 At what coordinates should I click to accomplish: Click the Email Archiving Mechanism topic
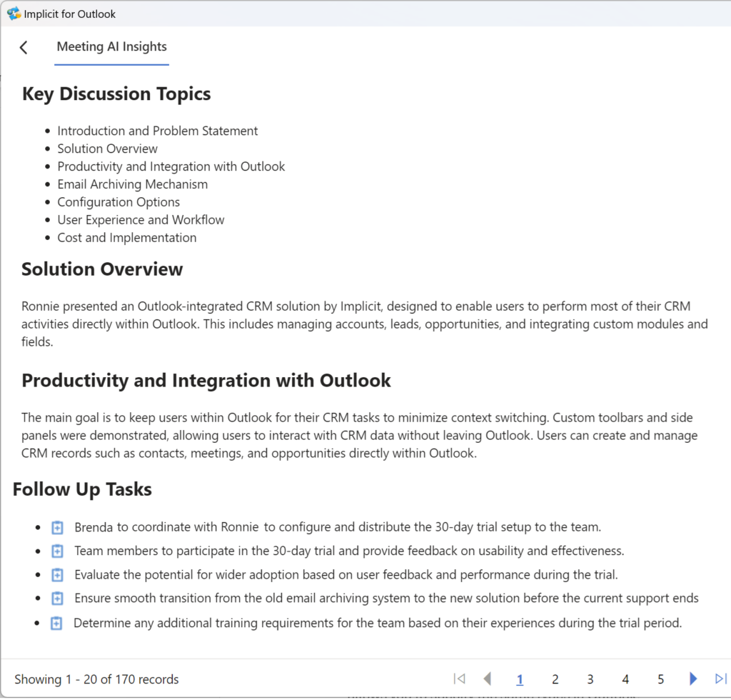click(133, 184)
